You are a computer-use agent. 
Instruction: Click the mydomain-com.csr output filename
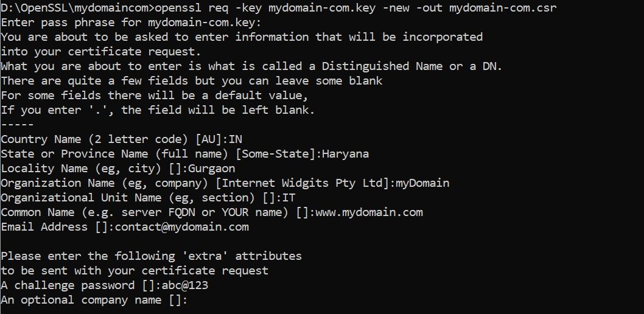503,8
